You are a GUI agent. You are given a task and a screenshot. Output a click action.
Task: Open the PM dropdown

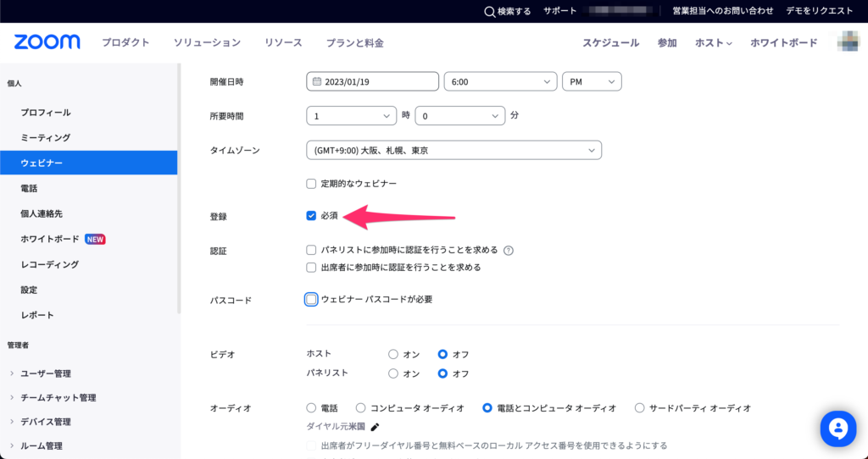tap(592, 81)
